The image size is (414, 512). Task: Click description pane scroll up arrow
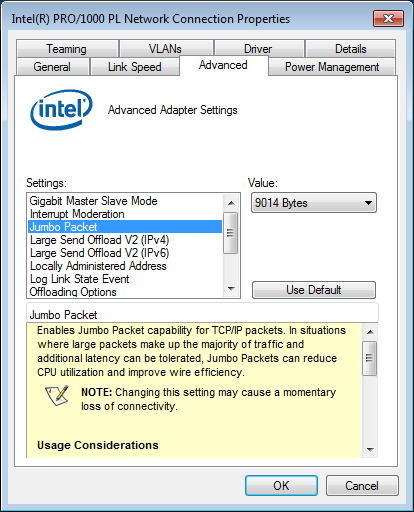[370, 332]
